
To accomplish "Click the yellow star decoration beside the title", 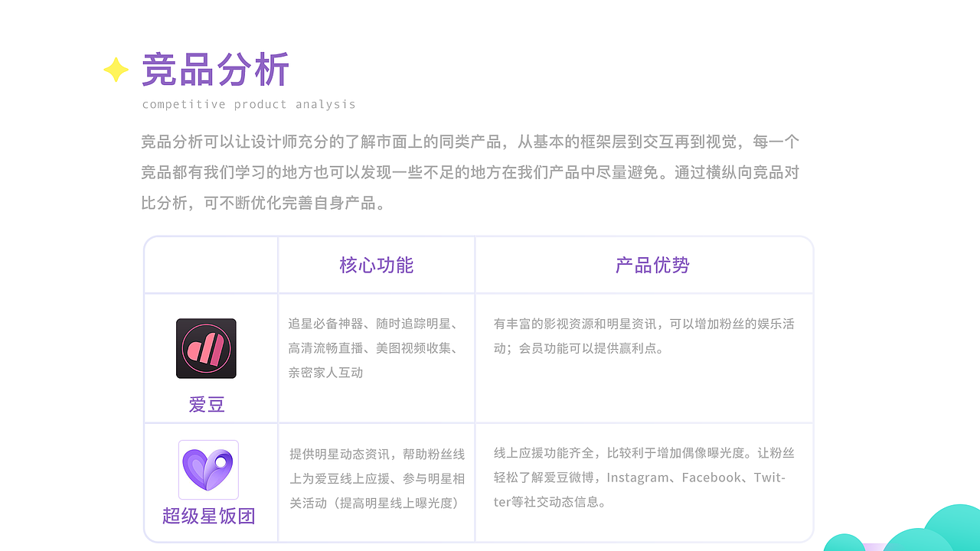I will pos(115,70).
